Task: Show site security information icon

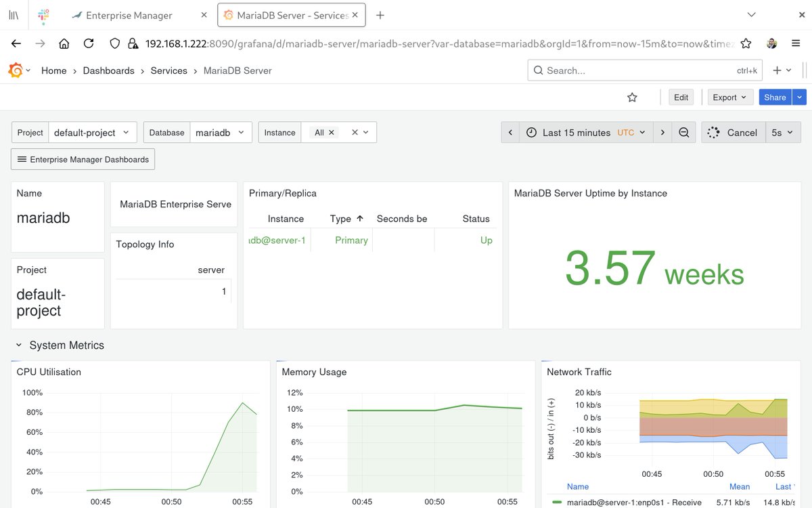Action: [x=133, y=43]
